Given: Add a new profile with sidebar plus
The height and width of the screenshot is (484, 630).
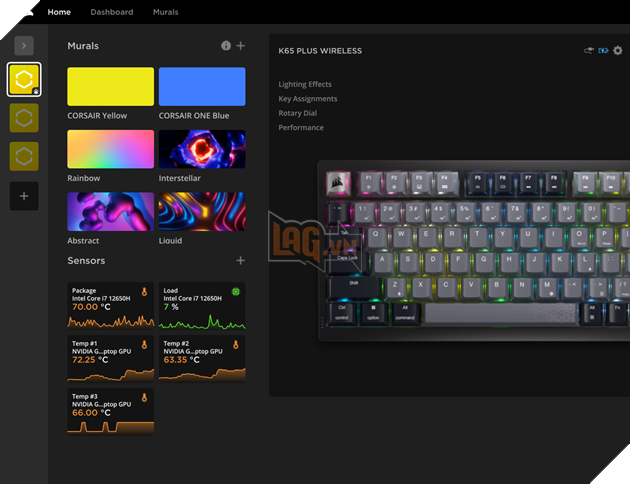Looking at the screenshot, I should (24, 196).
